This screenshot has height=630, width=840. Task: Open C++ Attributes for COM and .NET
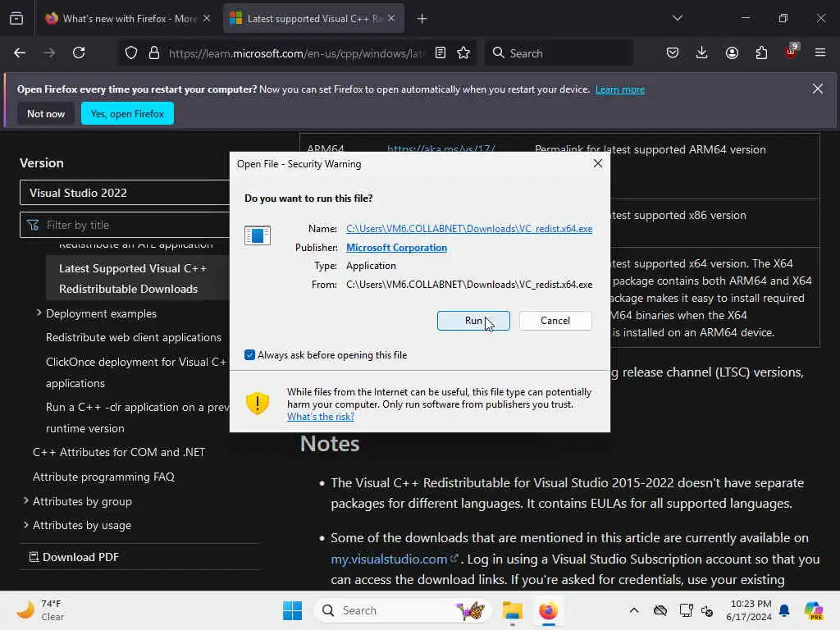119,452
